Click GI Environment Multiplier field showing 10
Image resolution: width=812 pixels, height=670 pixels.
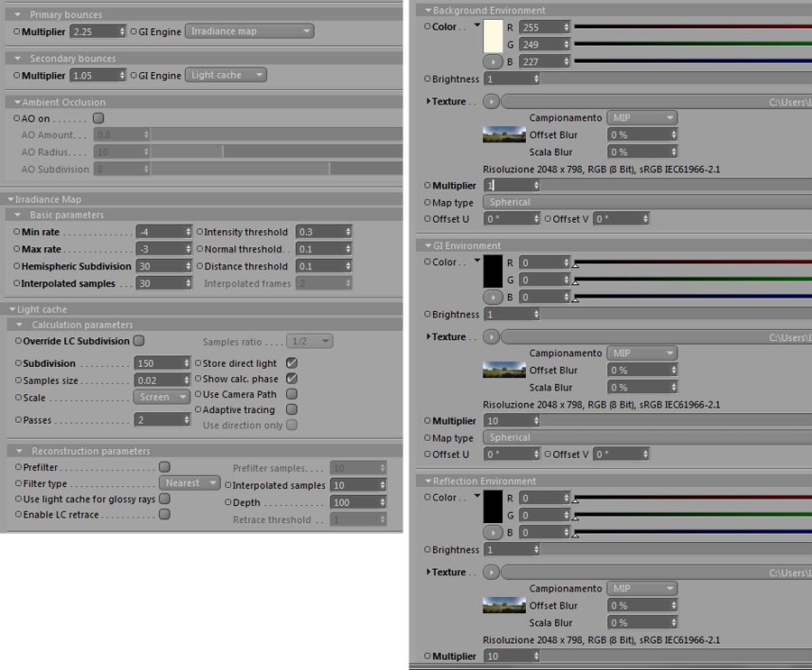(x=512, y=421)
